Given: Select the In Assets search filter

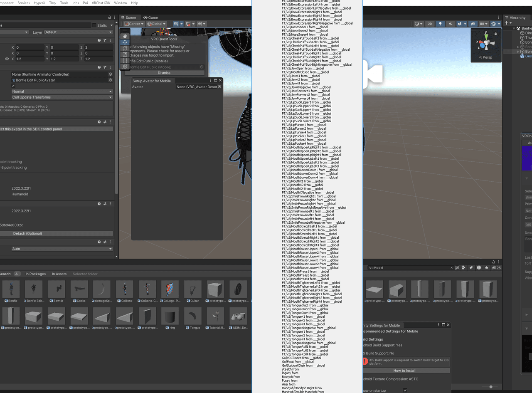Looking at the screenshot, I should point(59,274).
